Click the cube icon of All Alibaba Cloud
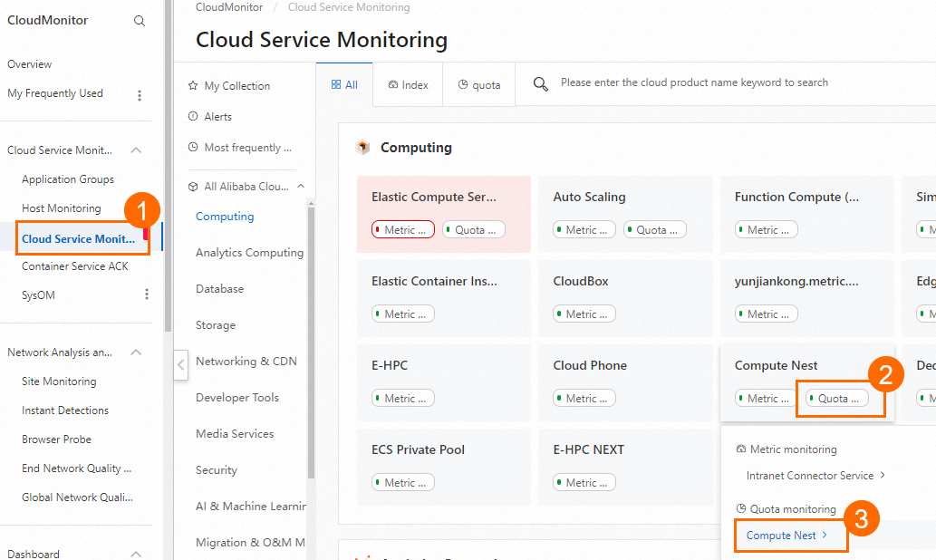Image resolution: width=936 pixels, height=560 pixels. click(193, 187)
